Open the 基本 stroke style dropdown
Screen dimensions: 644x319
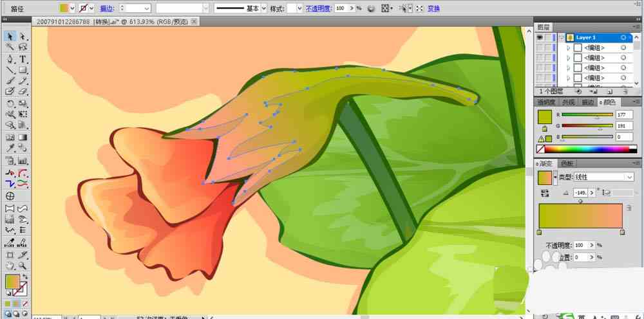click(x=263, y=8)
